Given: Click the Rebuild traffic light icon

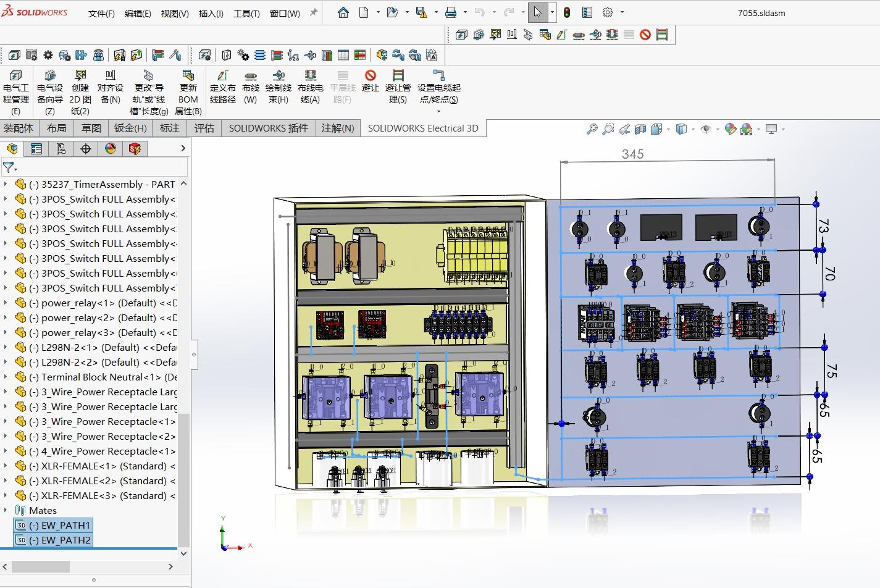Looking at the screenshot, I should coord(567,12).
